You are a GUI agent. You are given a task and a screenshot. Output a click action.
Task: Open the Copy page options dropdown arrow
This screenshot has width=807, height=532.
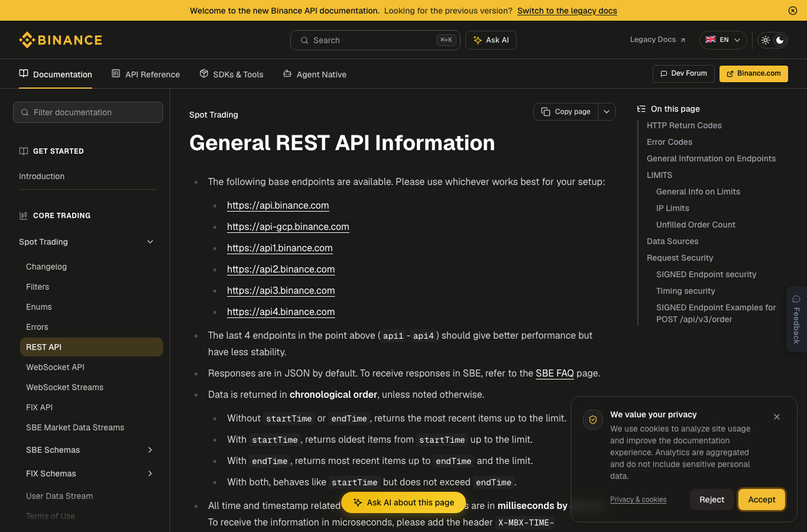pos(607,112)
